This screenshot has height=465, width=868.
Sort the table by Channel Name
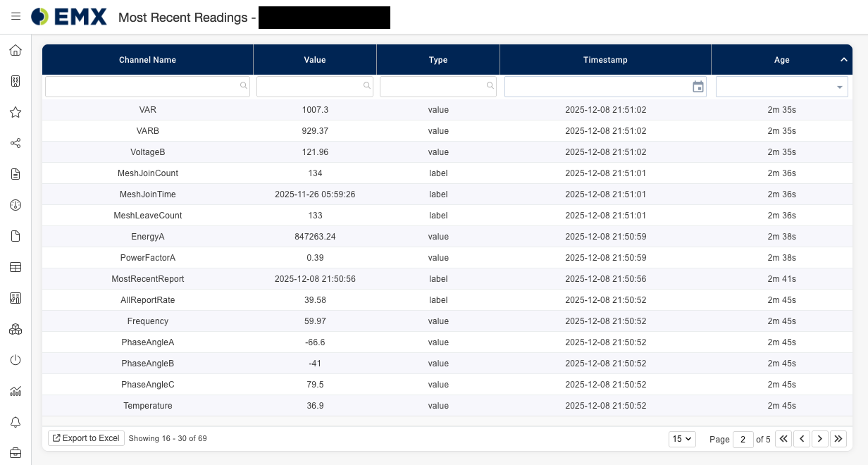click(x=147, y=60)
